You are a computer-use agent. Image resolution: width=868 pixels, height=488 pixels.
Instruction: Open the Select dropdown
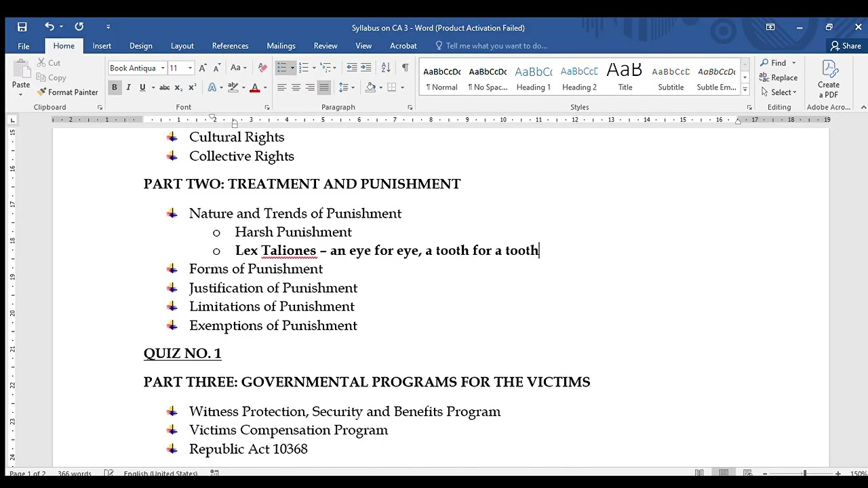click(778, 92)
